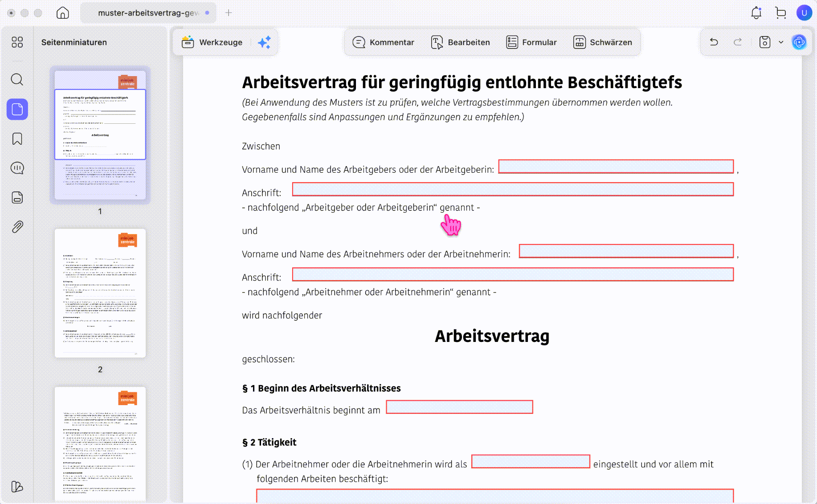Select page 1 thumbnail
The image size is (817, 504).
click(100, 135)
